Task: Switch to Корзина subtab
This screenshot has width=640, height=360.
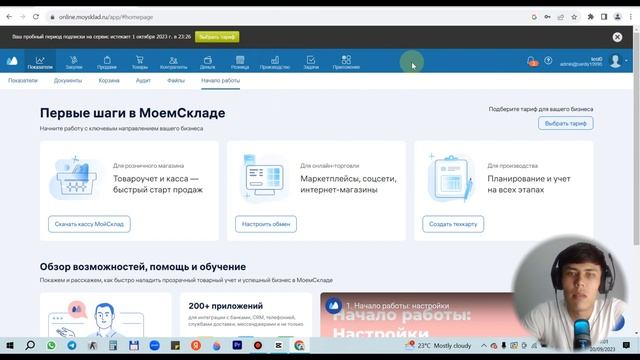Action: point(109,80)
